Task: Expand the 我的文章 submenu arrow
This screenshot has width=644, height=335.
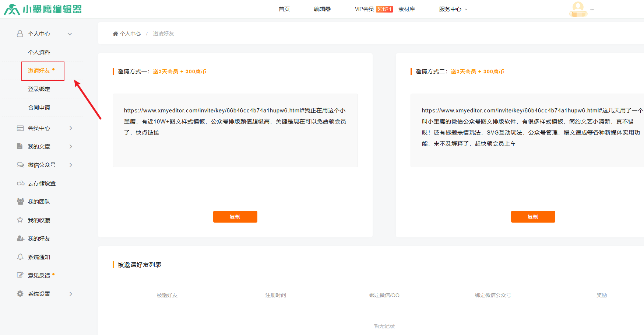Action: click(71, 146)
